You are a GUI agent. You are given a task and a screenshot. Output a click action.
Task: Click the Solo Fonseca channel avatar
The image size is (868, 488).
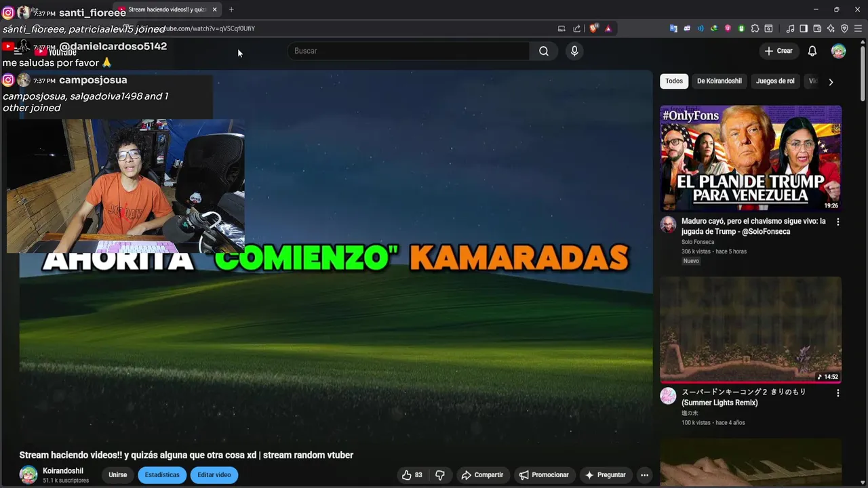pyautogui.click(x=668, y=225)
